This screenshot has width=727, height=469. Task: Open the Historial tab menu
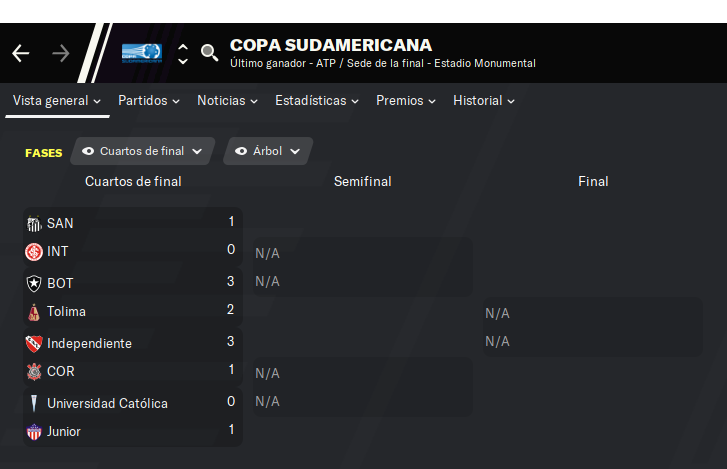(x=484, y=101)
